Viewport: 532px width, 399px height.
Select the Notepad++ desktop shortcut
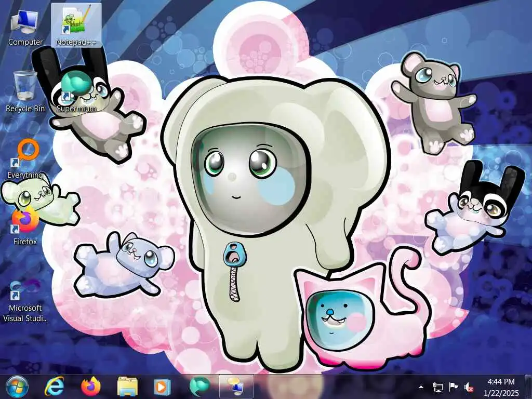[x=76, y=25]
